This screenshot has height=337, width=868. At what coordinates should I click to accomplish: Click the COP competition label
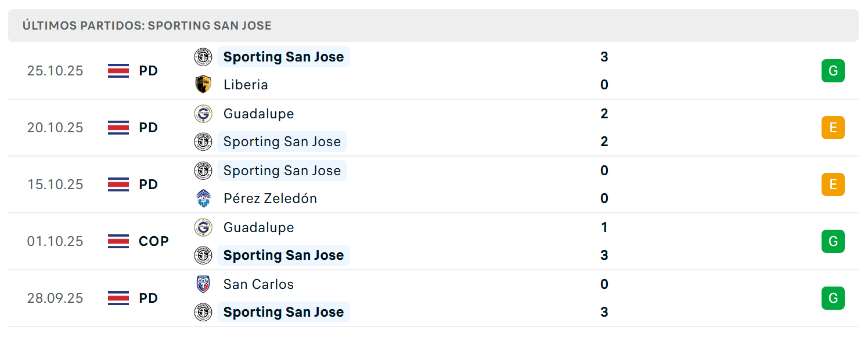(x=154, y=241)
